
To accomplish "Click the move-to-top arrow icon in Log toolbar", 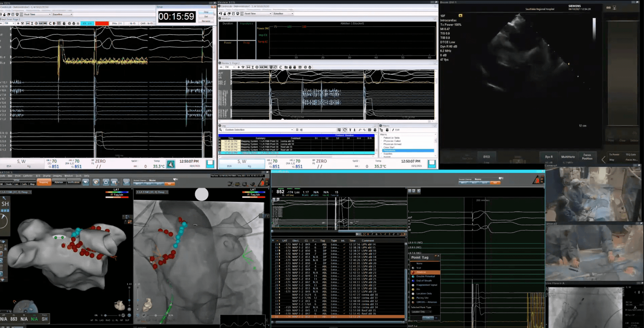I will tap(350, 130).
